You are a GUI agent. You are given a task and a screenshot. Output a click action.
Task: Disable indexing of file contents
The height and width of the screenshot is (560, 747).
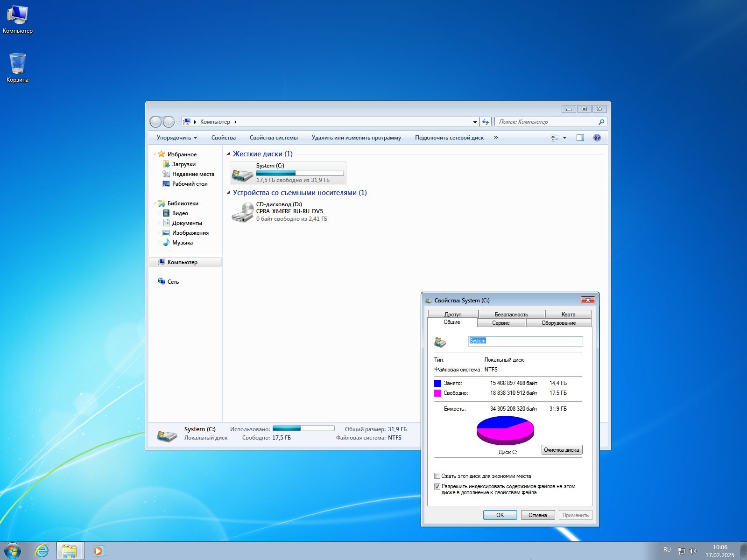437,486
